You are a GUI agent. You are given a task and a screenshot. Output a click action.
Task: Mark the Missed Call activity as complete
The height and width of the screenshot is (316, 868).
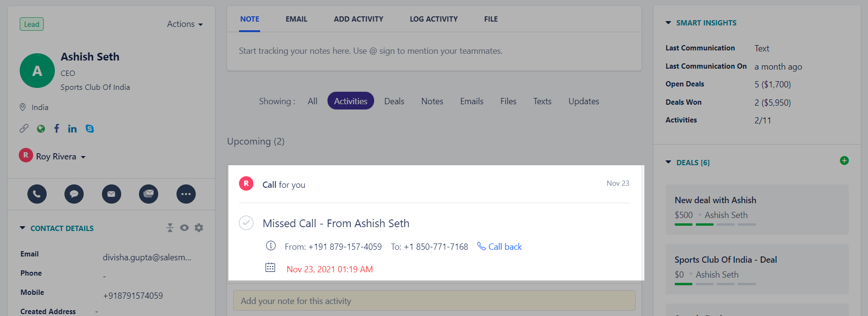(246, 223)
